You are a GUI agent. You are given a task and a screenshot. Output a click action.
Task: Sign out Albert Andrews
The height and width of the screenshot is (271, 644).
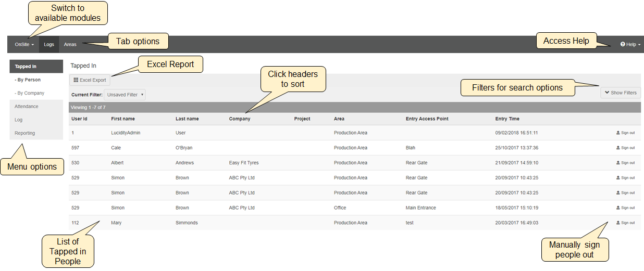[x=625, y=163]
